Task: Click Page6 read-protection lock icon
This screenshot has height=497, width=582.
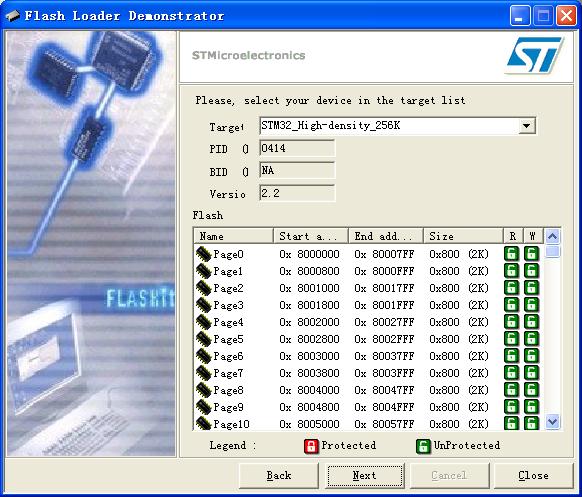Action: pos(511,356)
